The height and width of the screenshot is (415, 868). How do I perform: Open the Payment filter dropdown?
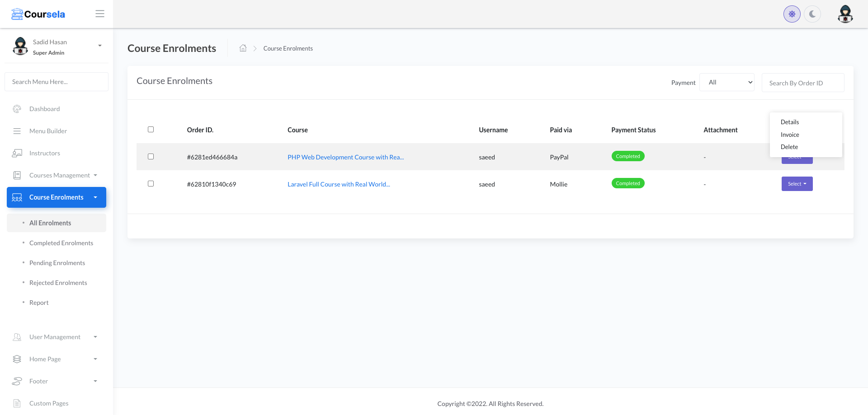[726, 82]
